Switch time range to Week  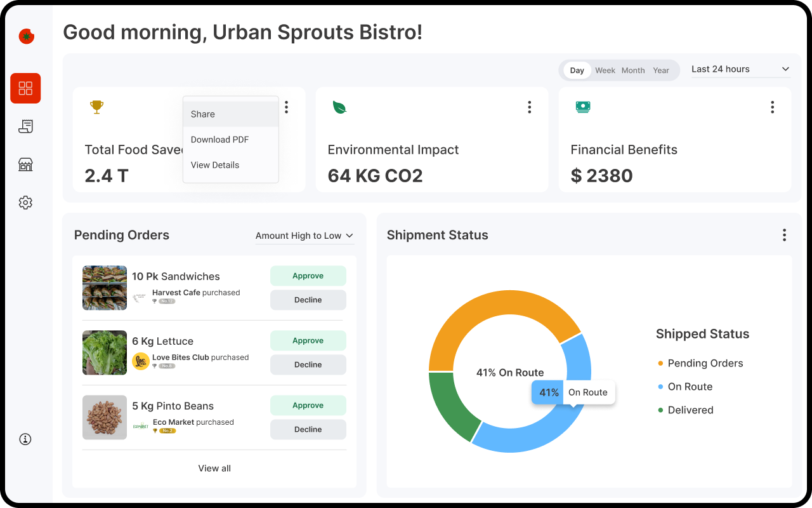click(605, 70)
